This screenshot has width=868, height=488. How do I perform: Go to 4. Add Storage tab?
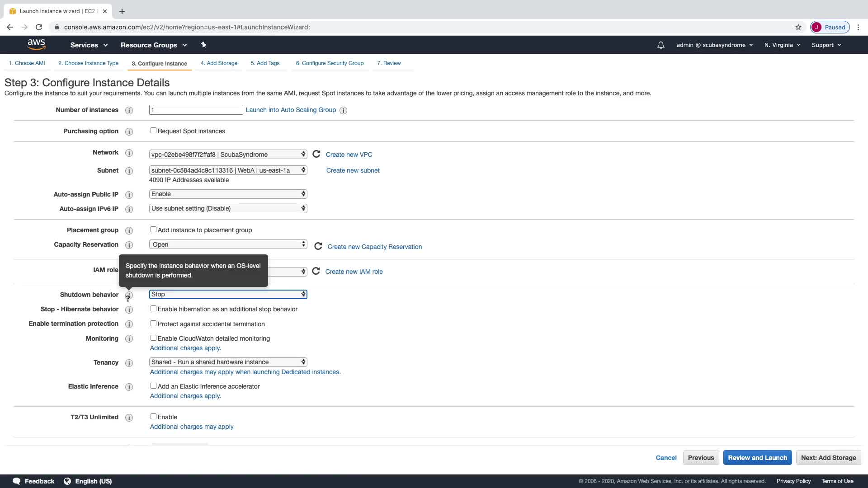[x=219, y=63]
